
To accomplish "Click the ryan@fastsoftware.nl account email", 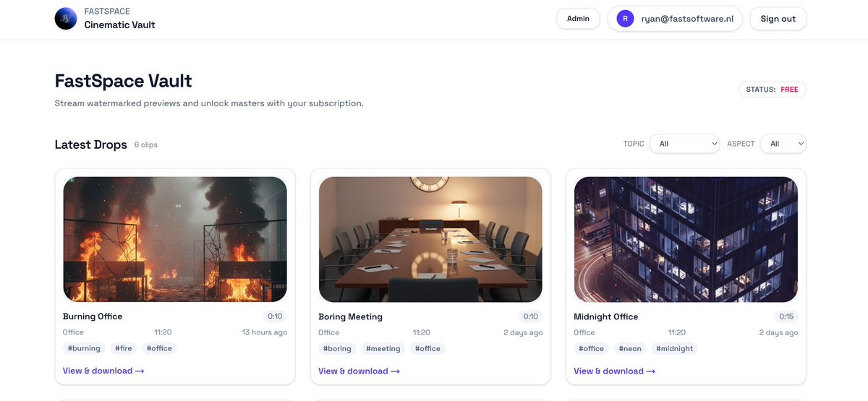I will coord(687,19).
